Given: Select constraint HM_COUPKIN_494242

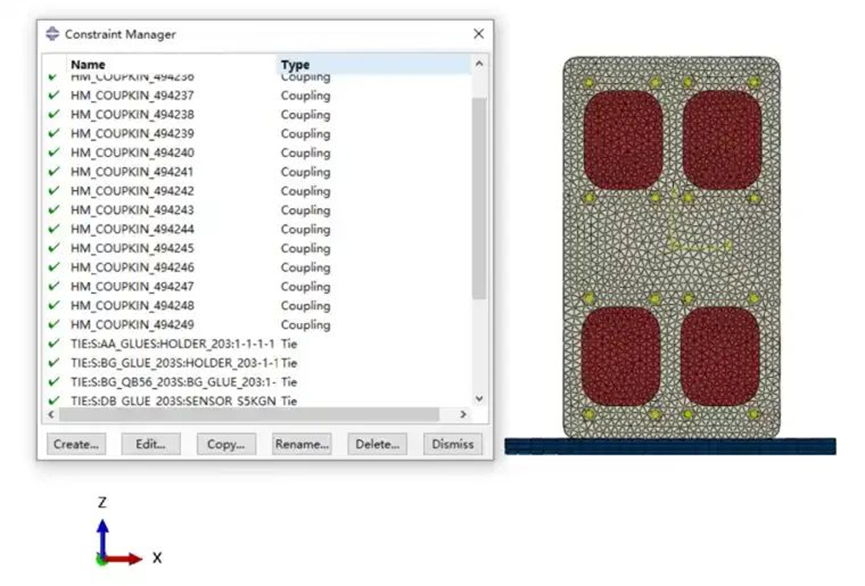Looking at the screenshot, I should click(x=132, y=191).
